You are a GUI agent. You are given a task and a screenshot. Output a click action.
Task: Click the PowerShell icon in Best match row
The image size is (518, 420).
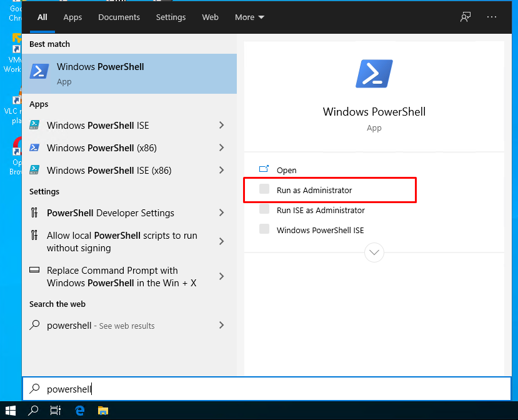coord(39,71)
